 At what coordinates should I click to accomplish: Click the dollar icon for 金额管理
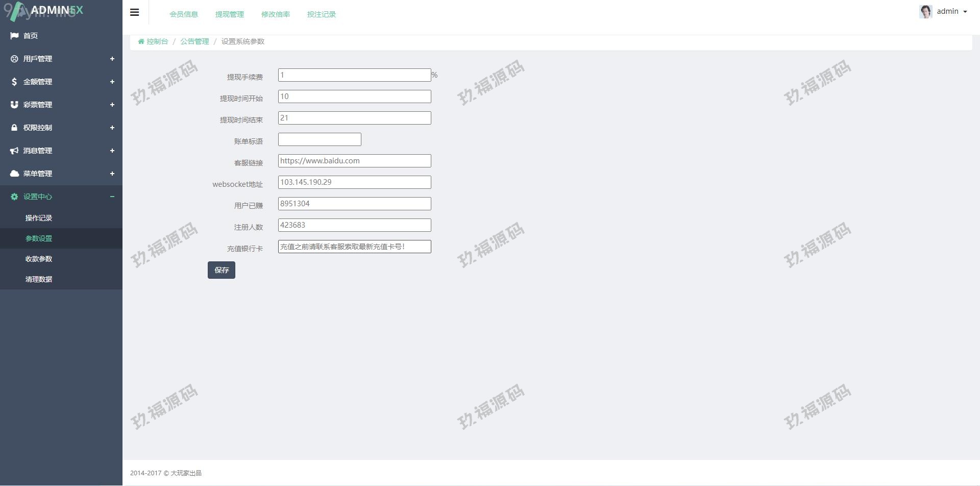coord(14,82)
